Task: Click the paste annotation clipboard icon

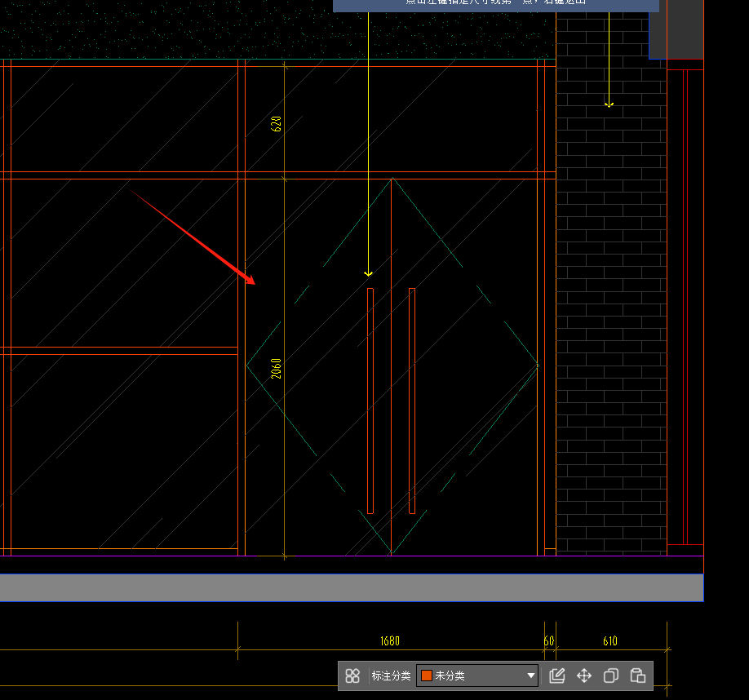Action: point(638,676)
